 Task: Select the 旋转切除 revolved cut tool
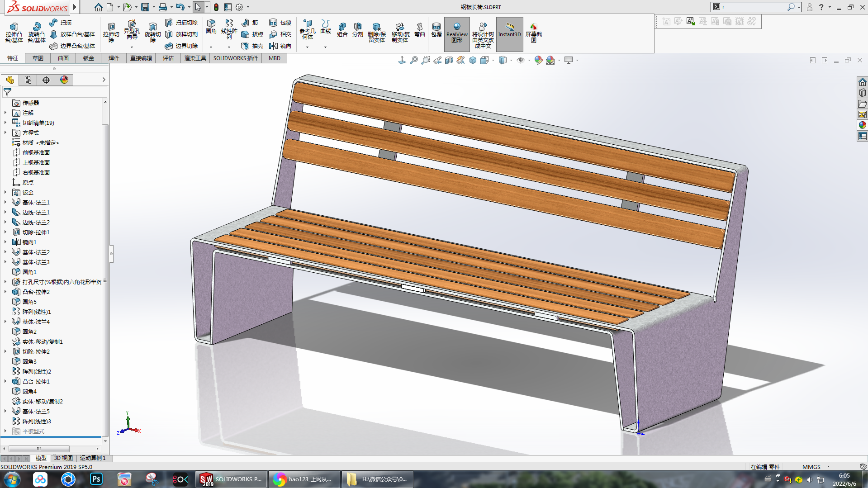152,33
